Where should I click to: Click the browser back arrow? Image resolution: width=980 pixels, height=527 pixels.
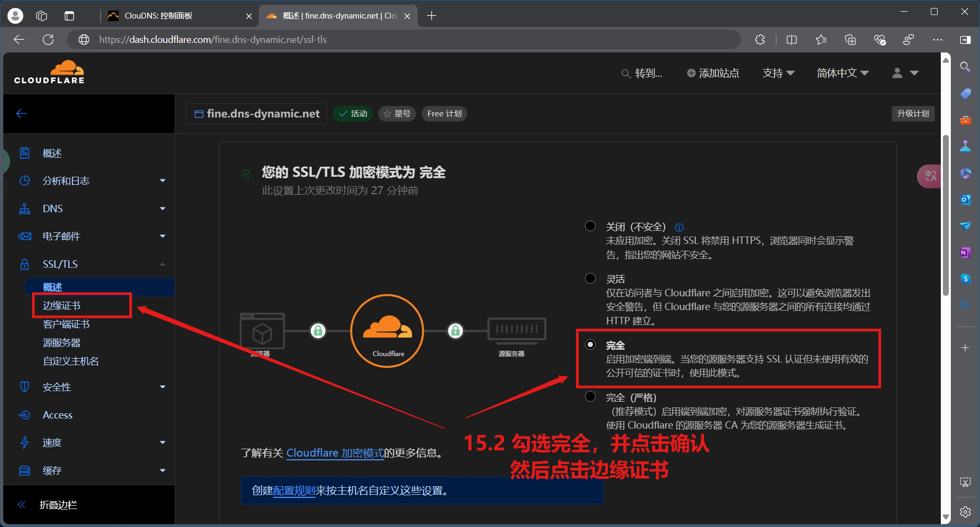(x=19, y=40)
